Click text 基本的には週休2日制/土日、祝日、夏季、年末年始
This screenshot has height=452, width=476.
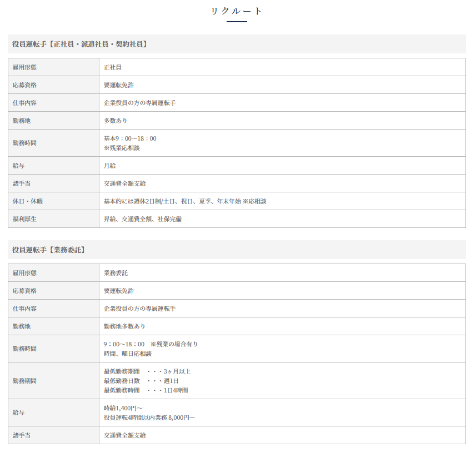pos(172,201)
